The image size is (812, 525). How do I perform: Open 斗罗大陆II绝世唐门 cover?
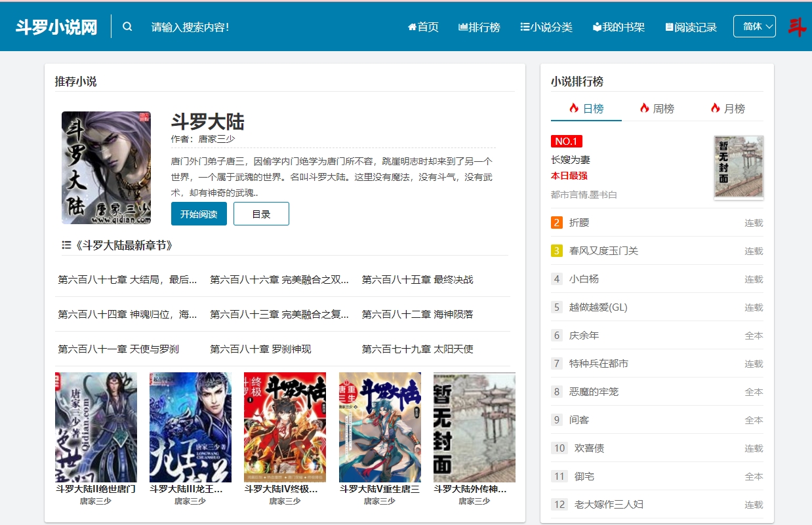[x=96, y=427]
